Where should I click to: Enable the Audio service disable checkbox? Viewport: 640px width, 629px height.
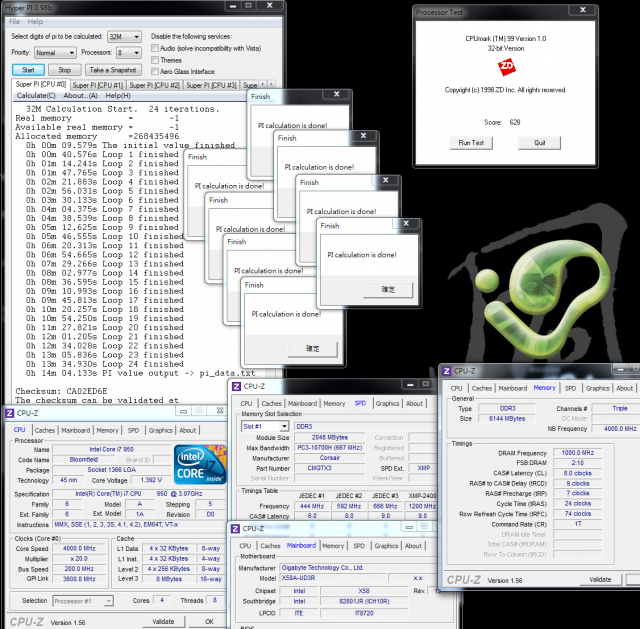155,48
